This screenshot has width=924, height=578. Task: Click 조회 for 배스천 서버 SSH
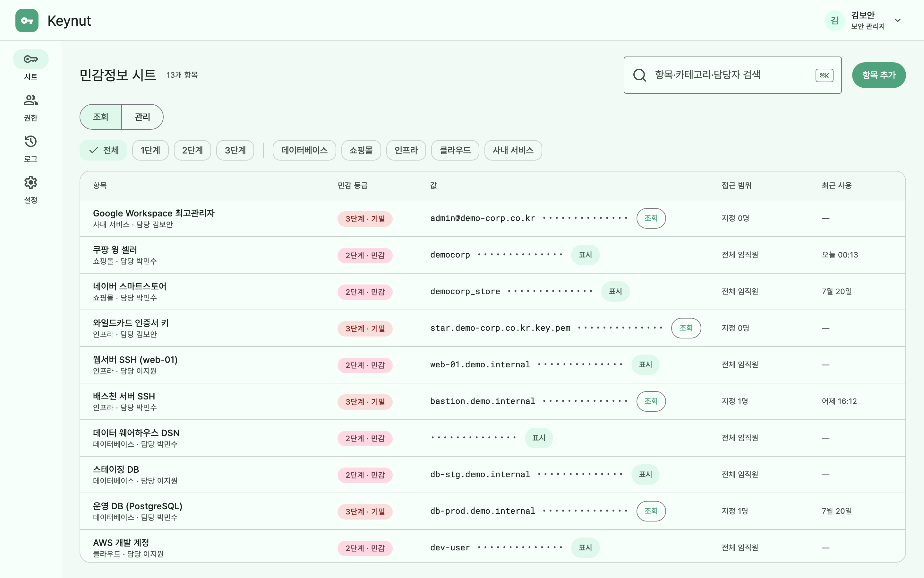(651, 401)
